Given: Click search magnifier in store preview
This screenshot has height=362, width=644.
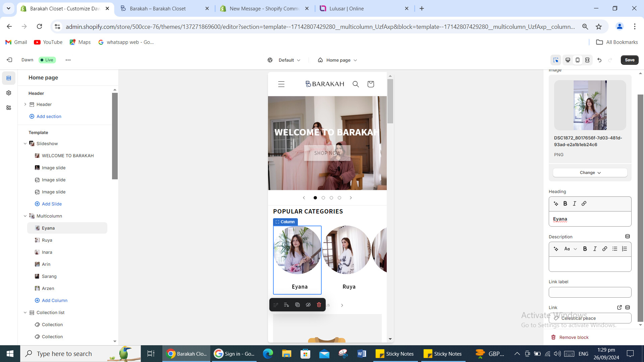Looking at the screenshot, I should tap(356, 84).
